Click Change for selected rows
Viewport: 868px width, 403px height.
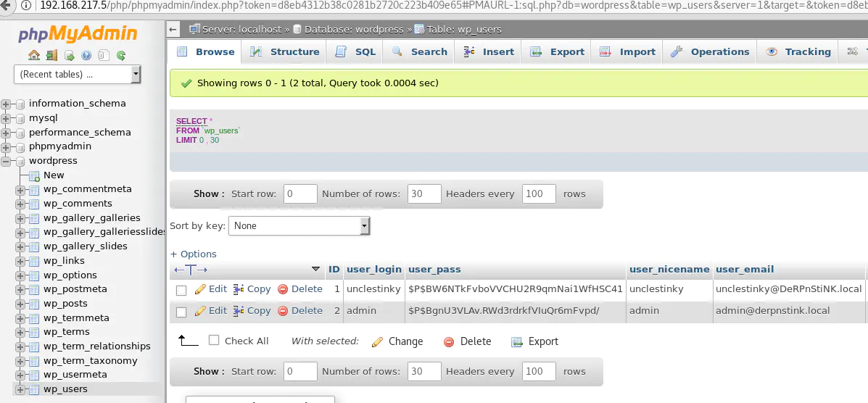click(x=397, y=341)
